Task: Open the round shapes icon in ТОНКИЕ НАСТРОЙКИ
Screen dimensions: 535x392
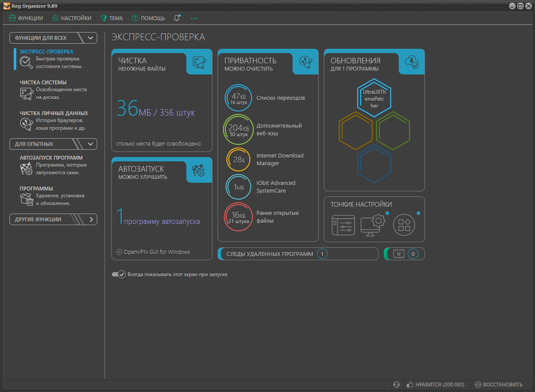Action: tap(404, 225)
